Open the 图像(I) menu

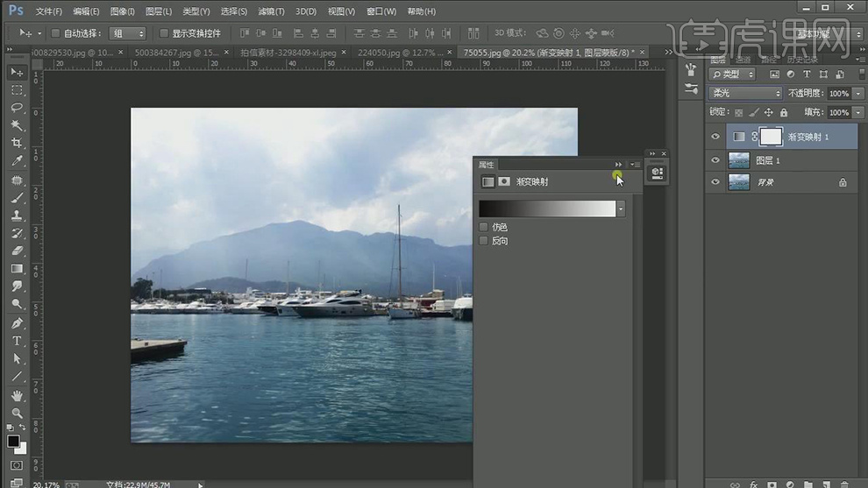tap(123, 11)
